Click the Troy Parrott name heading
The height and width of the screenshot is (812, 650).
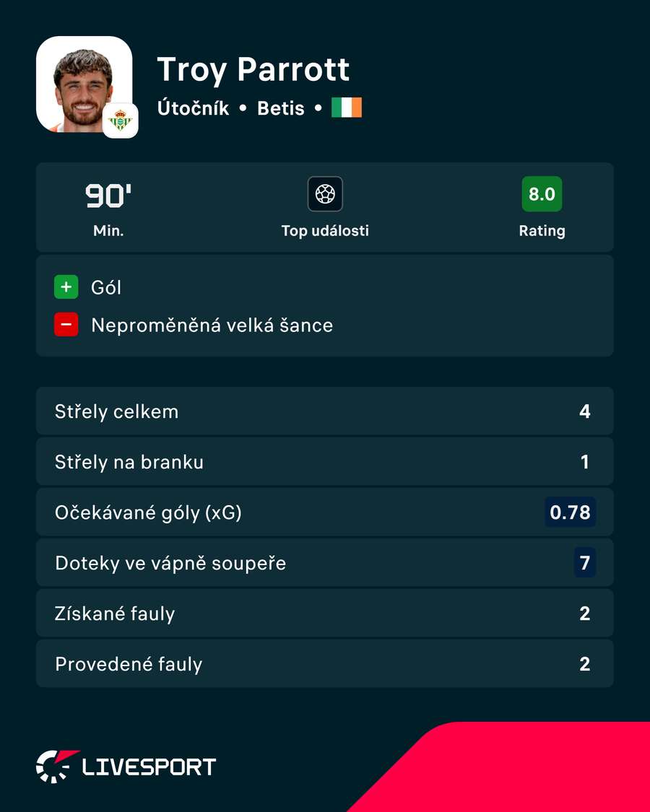pos(253,70)
